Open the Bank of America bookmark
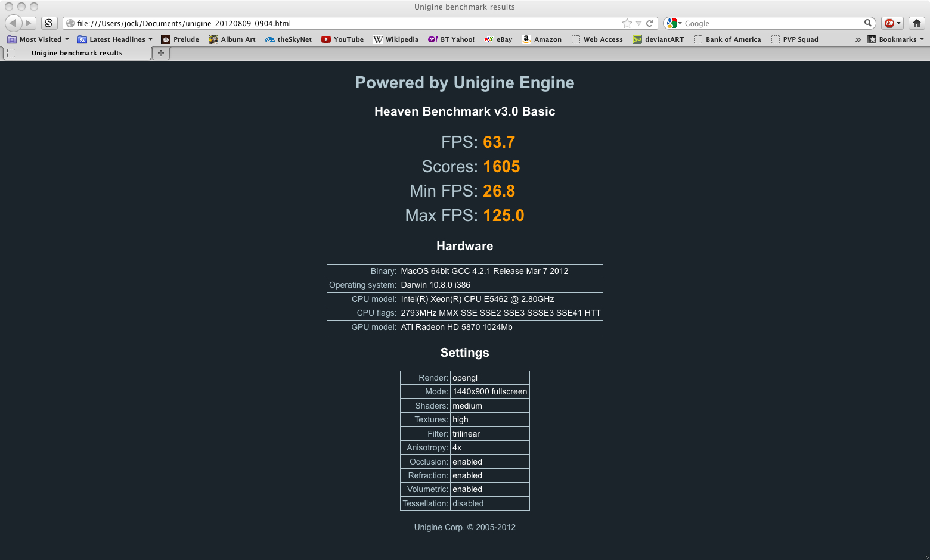The width and height of the screenshot is (930, 560). pos(727,39)
